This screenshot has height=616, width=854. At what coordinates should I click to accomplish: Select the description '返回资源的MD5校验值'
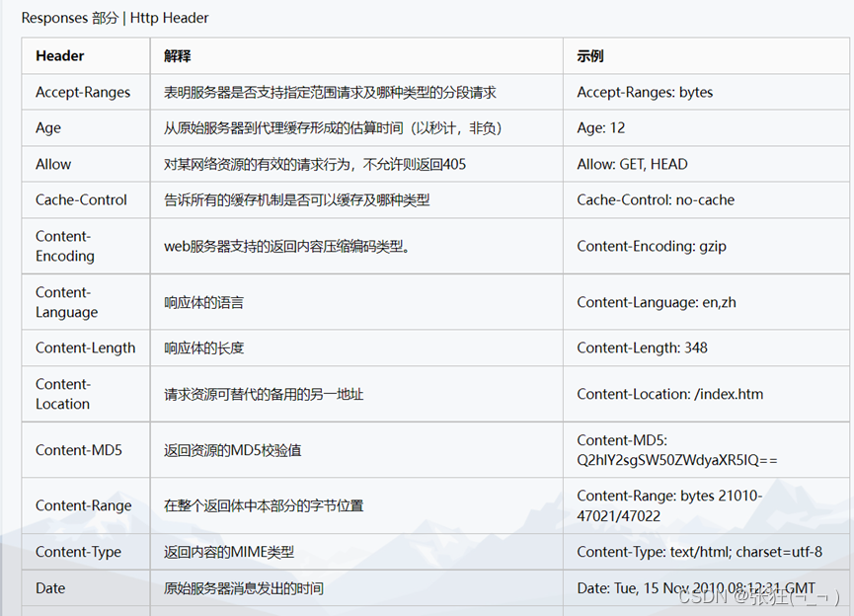(x=233, y=450)
